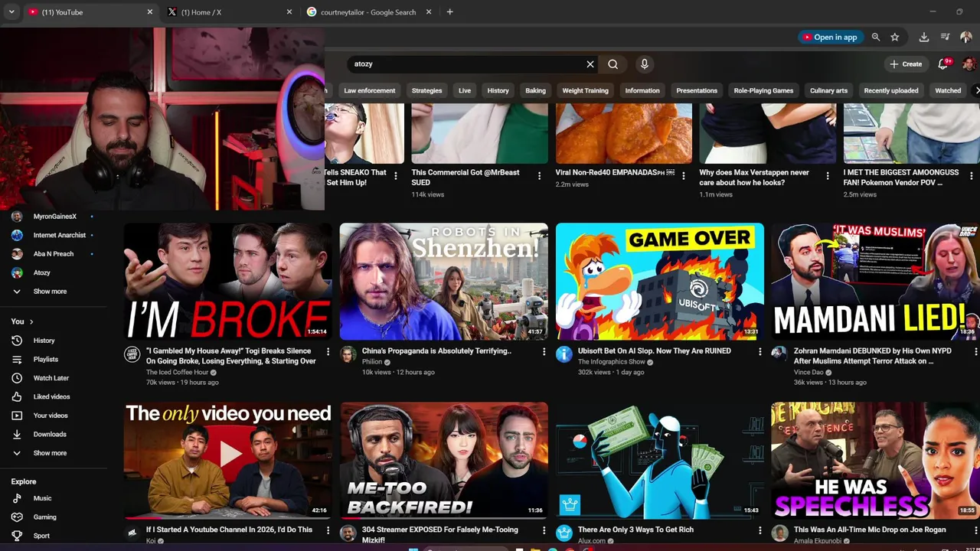980x551 pixels.
Task: Open 'This Was An All-Time Mic Drop' title
Action: point(870,530)
